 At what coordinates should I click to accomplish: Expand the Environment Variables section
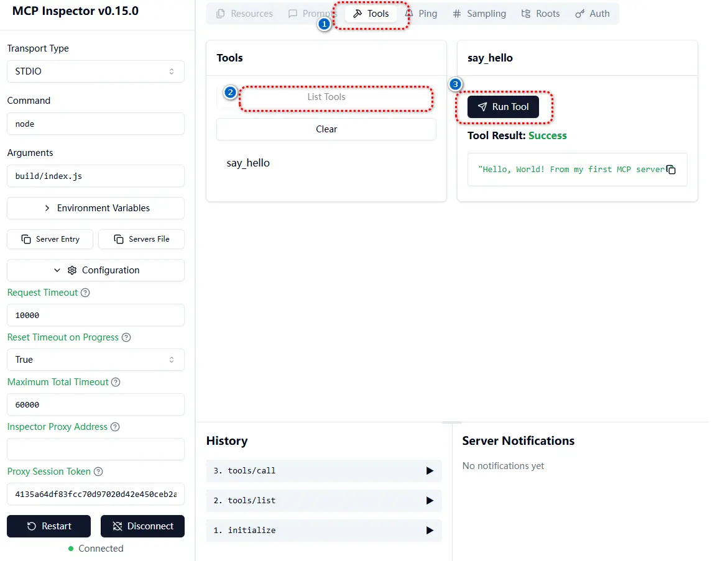pyautogui.click(x=96, y=208)
